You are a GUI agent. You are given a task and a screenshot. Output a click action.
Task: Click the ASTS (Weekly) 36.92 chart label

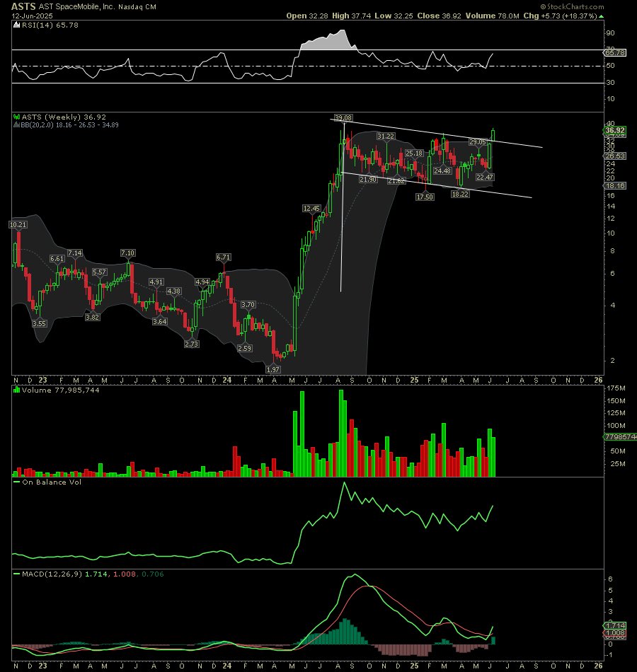click(x=64, y=117)
